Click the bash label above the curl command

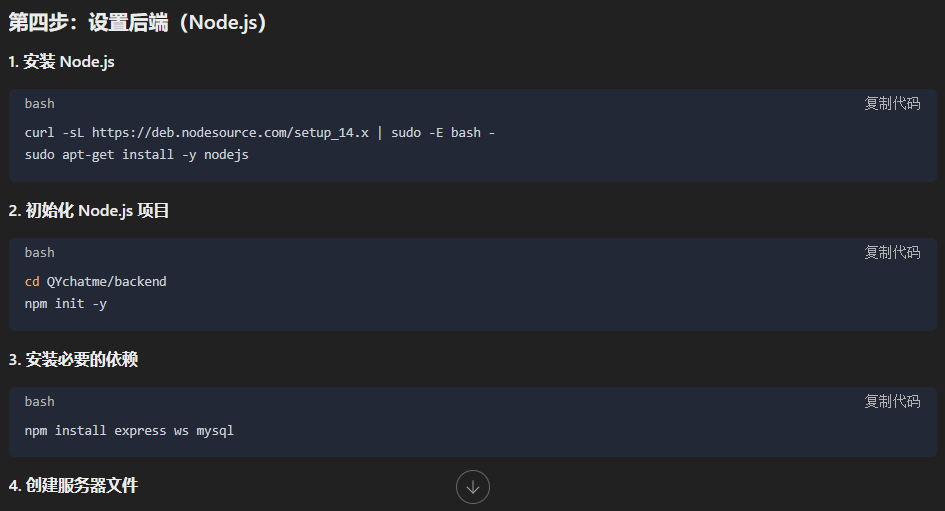coord(40,103)
